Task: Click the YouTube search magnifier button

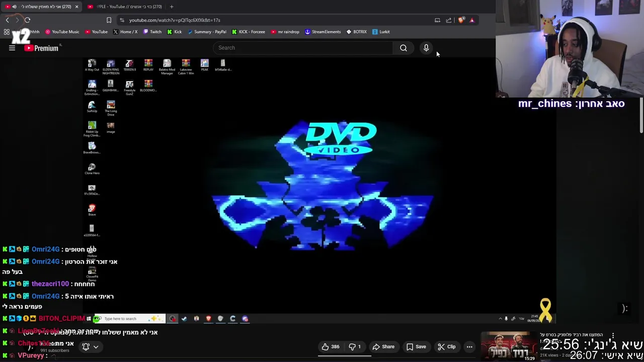Action: tap(404, 48)
